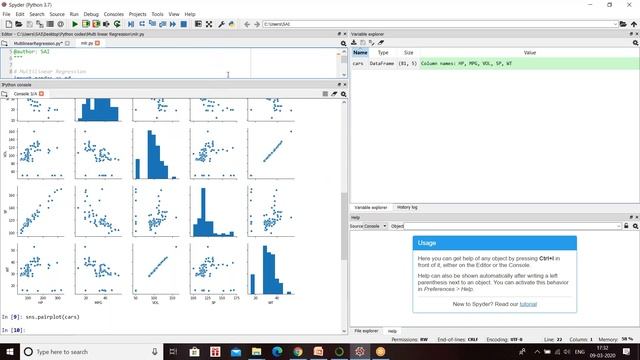This screenshot has width=640, height=360.
Task: Close the mlr.py tab
Action: pos(98,43)
